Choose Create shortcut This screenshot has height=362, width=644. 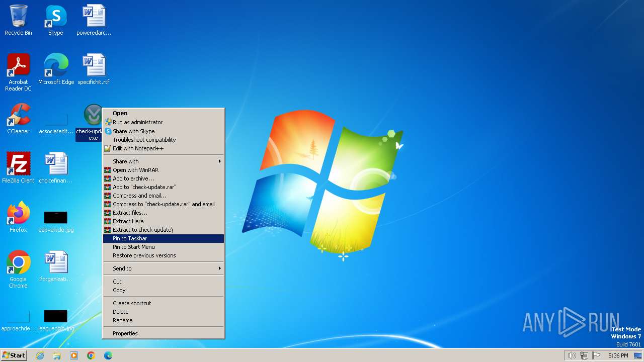point(164,303)
